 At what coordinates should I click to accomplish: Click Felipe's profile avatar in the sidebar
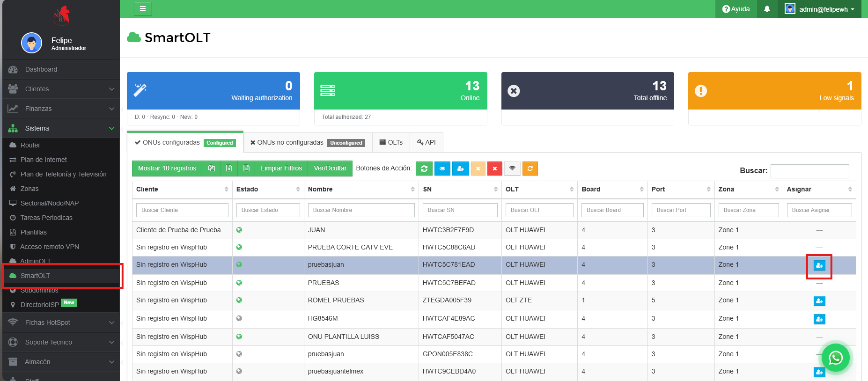click(32, 44)
